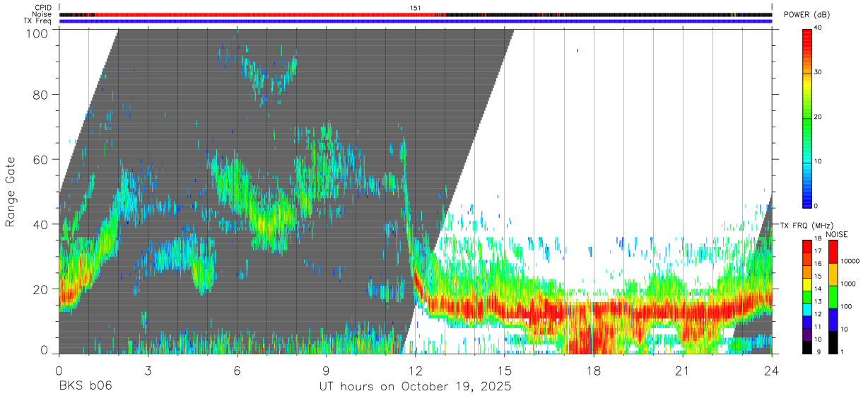Click x-axis tick label '21'
Viewport: 868px width, 401px height.
(683, 371)
